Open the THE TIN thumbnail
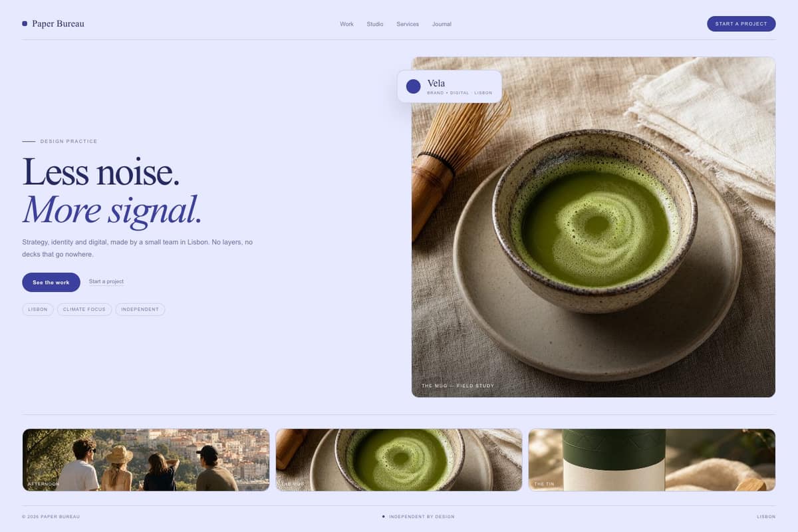Screen dimensions: 798x532 (x=652, y=460)
